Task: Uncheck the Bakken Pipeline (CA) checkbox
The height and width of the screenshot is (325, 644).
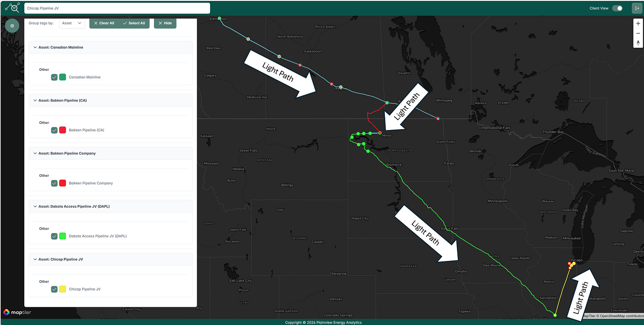Action: (x=54, y=130)
